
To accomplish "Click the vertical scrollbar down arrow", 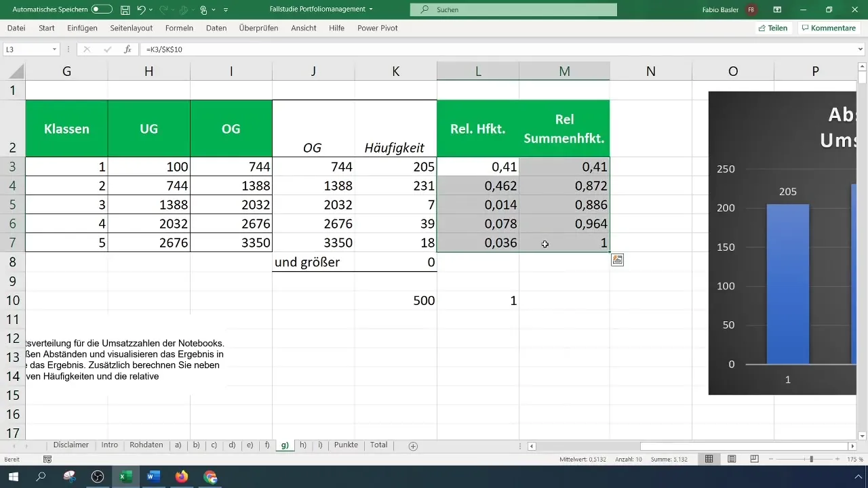I will 863,436.
